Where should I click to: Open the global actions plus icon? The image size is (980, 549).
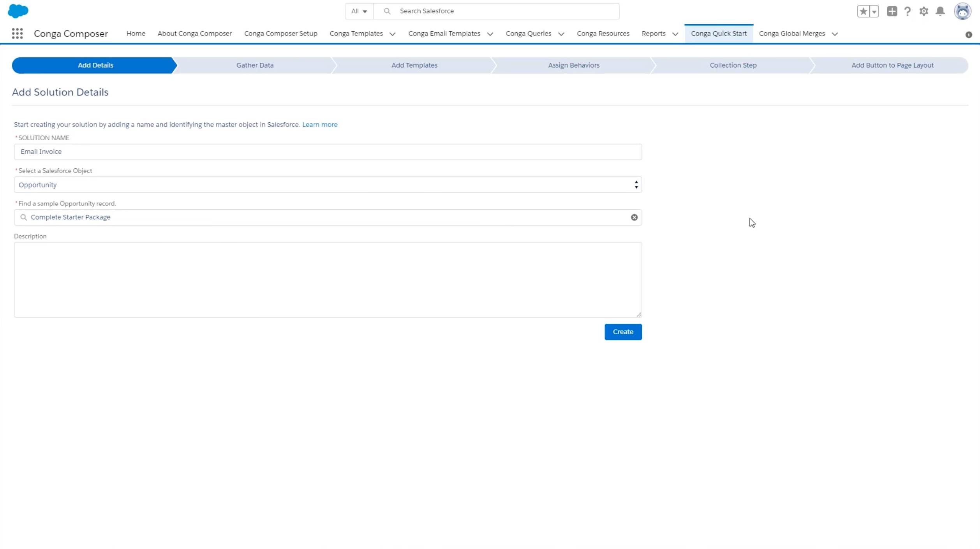click(x=892, y=11)
